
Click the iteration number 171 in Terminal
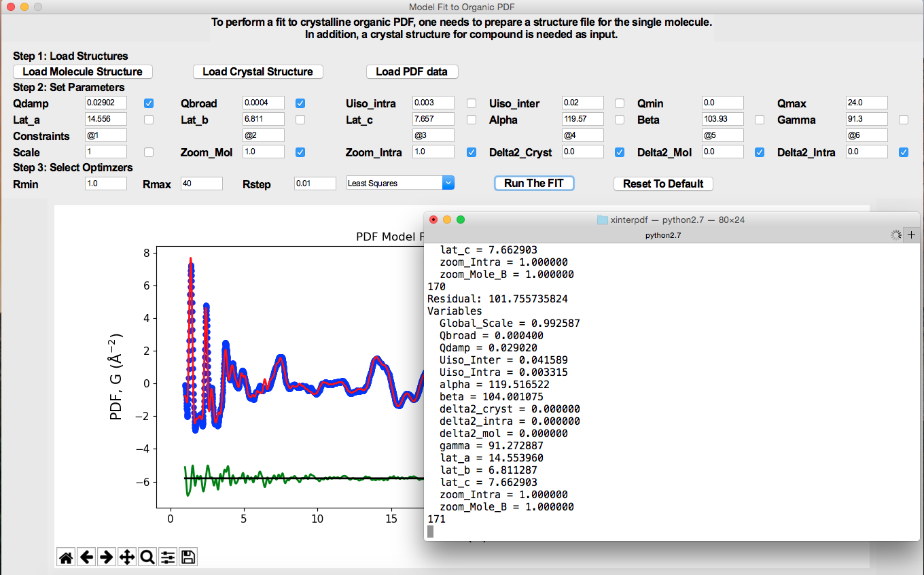436,519
